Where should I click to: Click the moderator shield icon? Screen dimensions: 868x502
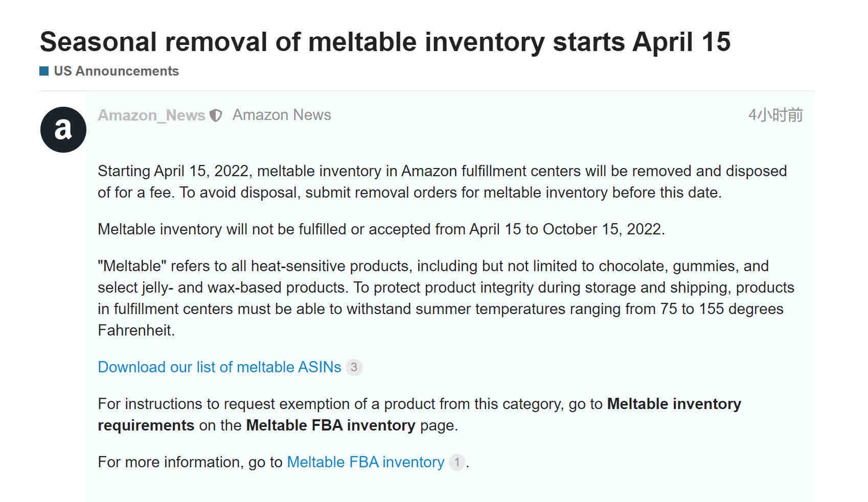216,116
